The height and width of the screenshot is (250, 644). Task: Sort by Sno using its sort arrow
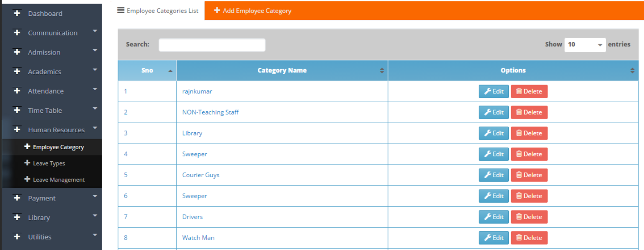click(x=170, y=71)
